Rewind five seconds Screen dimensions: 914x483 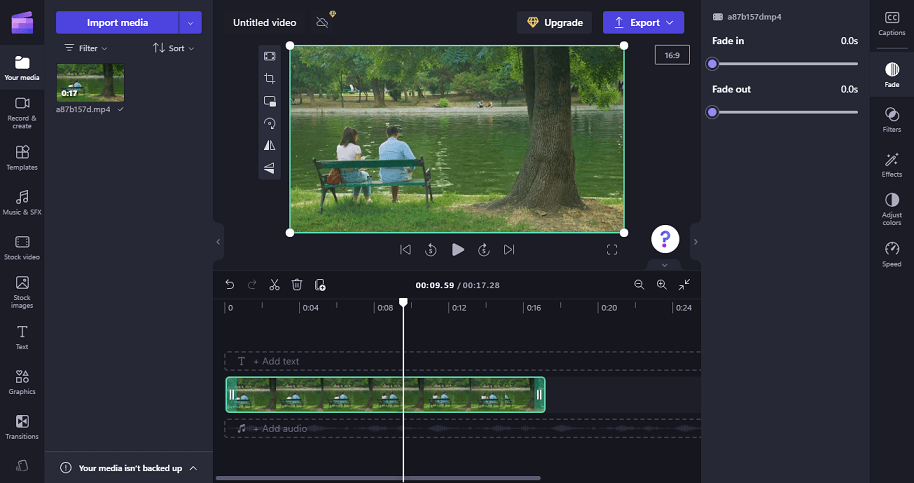point(431,250)
